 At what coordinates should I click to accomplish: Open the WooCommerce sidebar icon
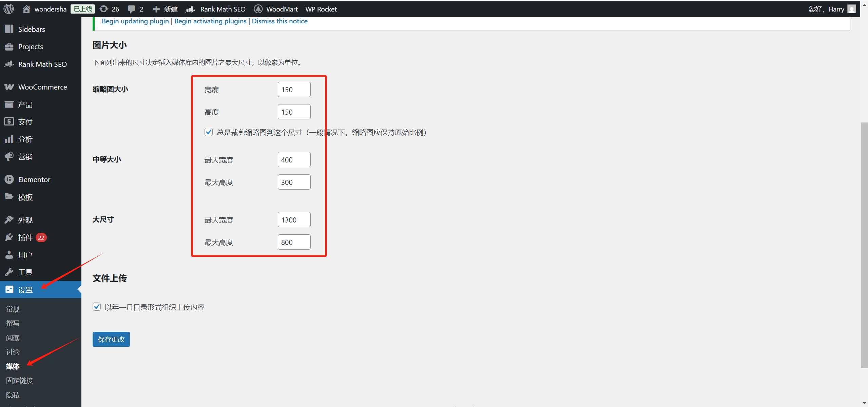pyautogui.click(x=9, y=87)
